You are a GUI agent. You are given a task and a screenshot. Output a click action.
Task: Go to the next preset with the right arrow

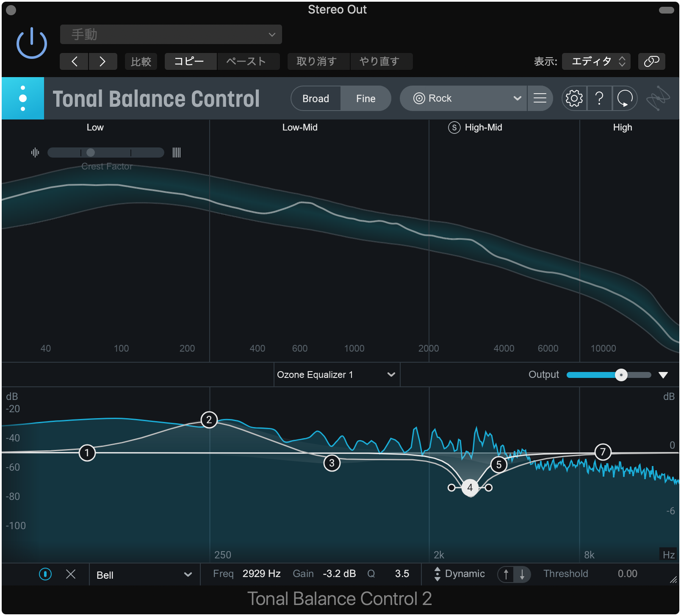coord(102,61)
